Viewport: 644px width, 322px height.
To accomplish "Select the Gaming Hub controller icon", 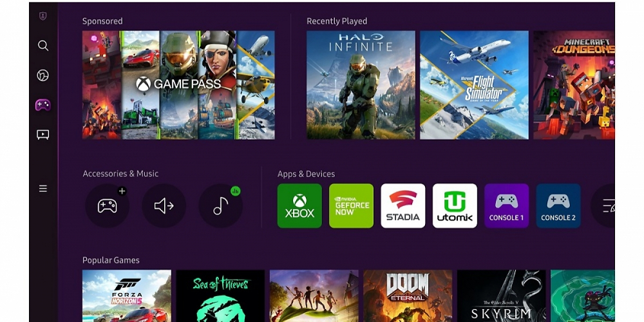I will pos(43,105).
